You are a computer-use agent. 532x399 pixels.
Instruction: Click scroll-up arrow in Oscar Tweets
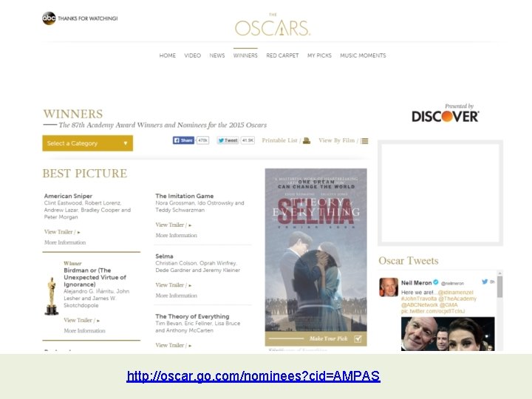point(499,273)
